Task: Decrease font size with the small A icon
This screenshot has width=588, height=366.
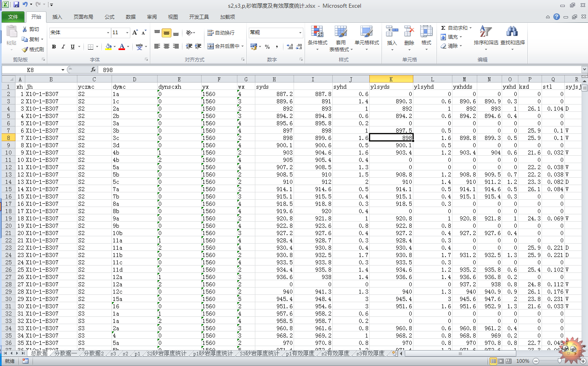Action: point(144,33)
